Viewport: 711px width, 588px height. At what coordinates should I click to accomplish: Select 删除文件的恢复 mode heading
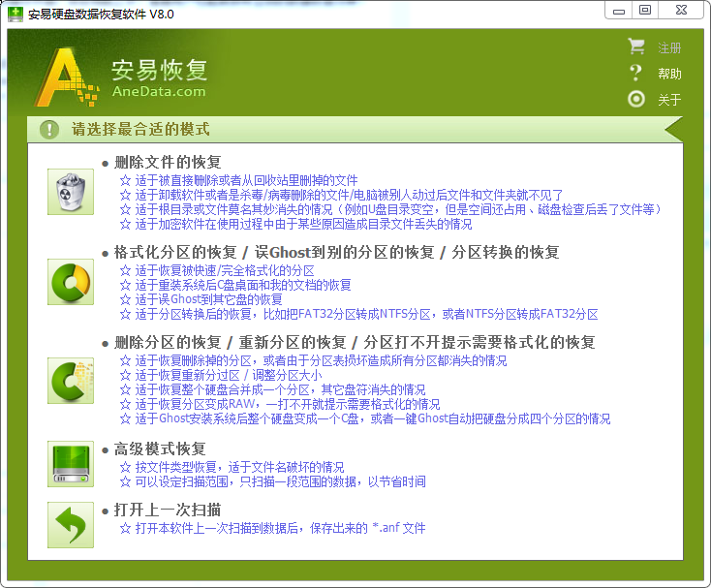tap(168, 162)
